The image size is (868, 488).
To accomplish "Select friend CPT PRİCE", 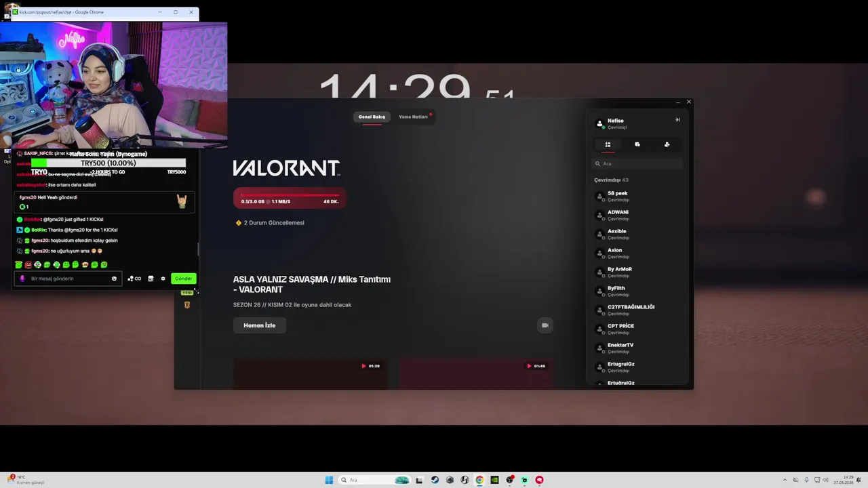I will [637, 329].
